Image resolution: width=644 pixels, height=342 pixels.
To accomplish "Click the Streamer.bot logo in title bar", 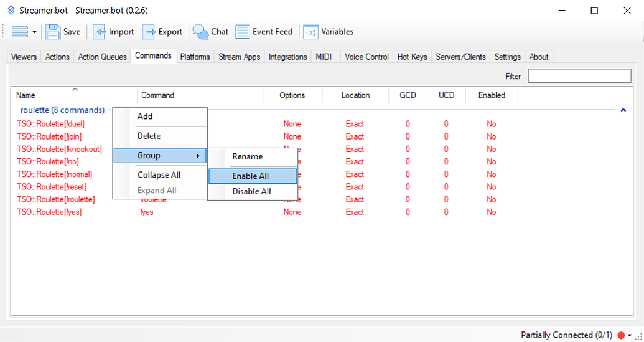I will pyautogui.click(x=11, y=10).
